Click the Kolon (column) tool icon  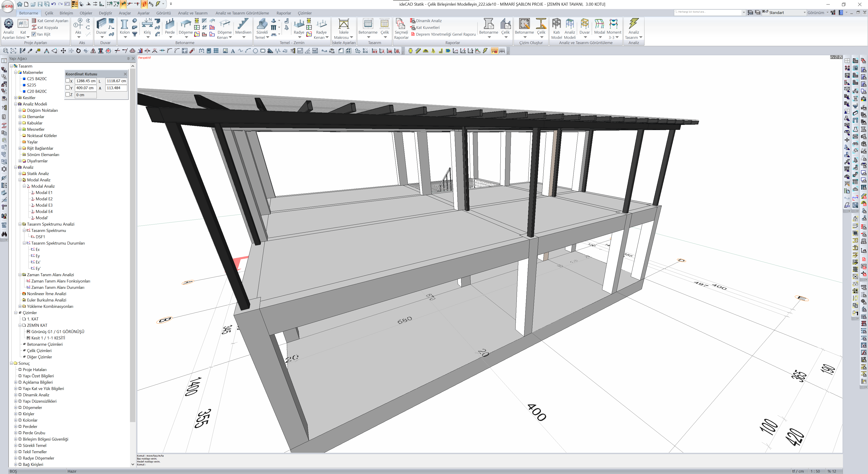pos(124,24)
